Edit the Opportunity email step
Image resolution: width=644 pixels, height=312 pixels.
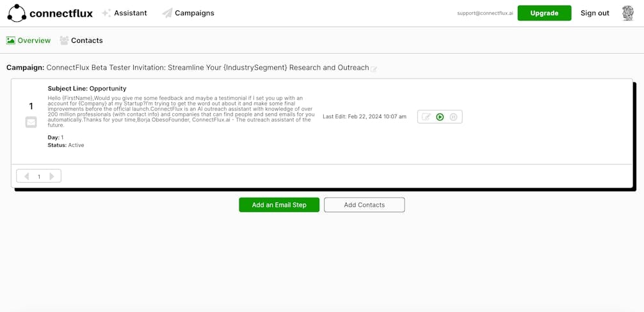click(426, 117)
